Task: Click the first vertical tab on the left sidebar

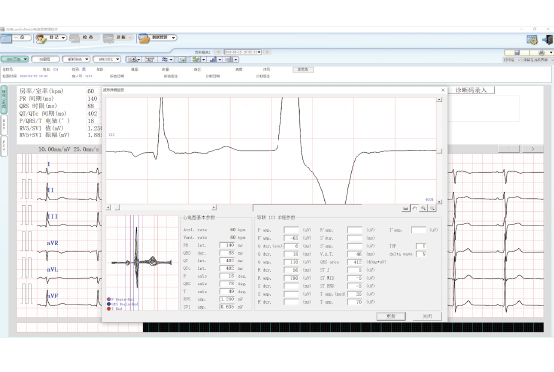Action: coord(4,99)
